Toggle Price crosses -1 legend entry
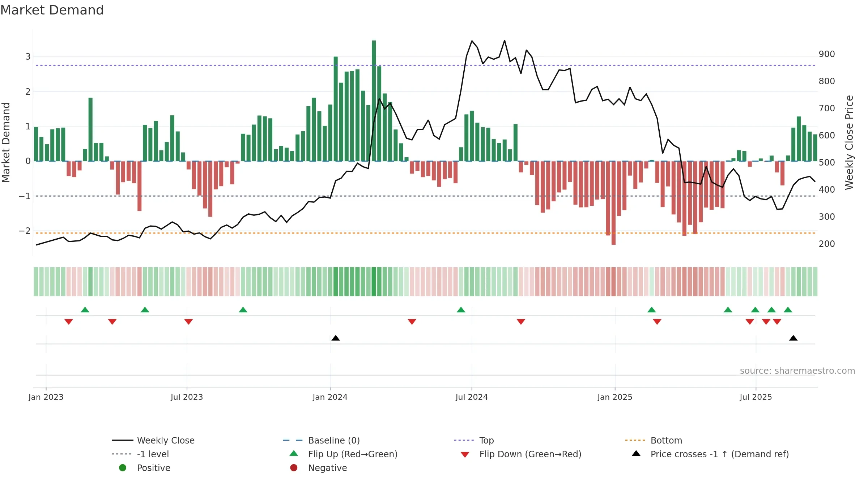Screen dimensions: 868x488 pyautogui.click(x=710, y=454)
